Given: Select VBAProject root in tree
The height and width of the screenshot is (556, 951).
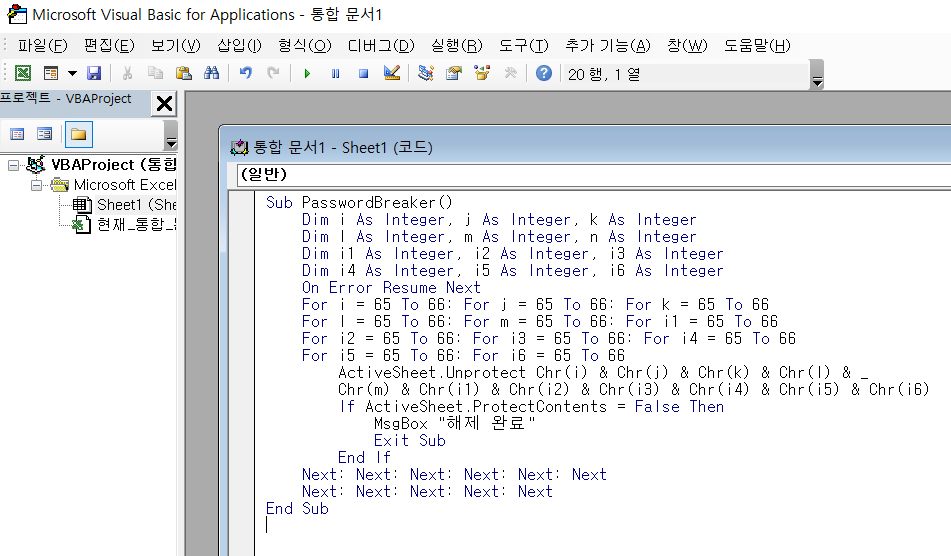Looking at the screenshot, I should 113,165.
